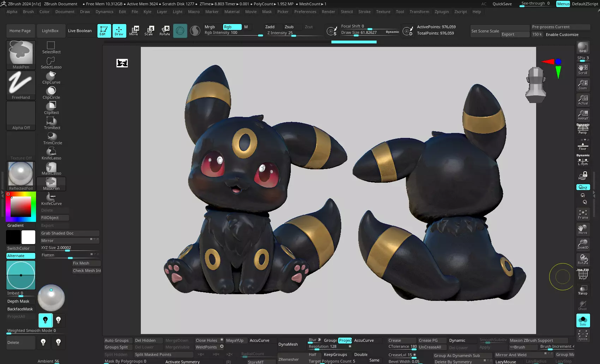
Task: Open the ReflectedFoil material thumbnail
Action: (21, 176)
